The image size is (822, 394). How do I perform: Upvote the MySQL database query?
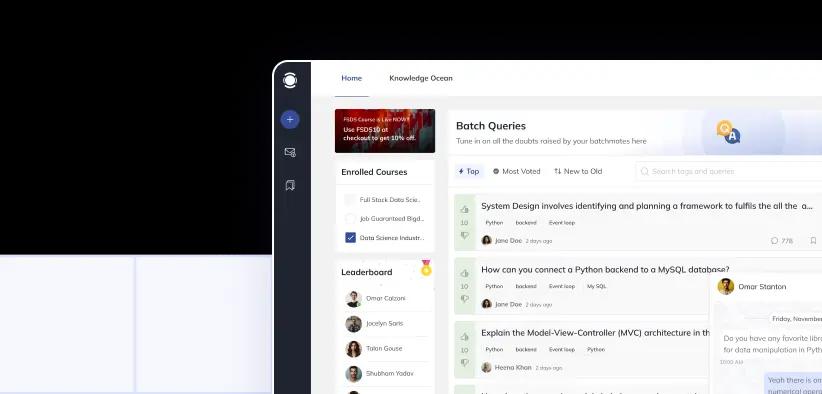pos(464,273)
